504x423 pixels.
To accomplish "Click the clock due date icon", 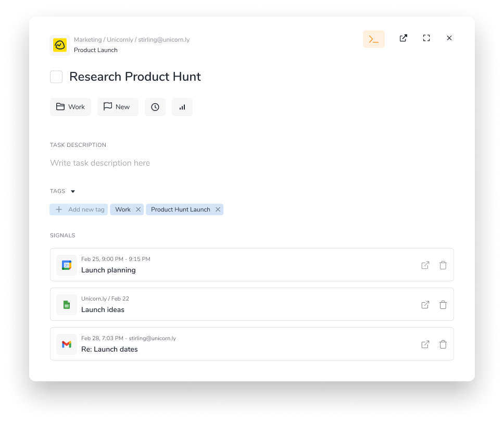I will 155,107.
